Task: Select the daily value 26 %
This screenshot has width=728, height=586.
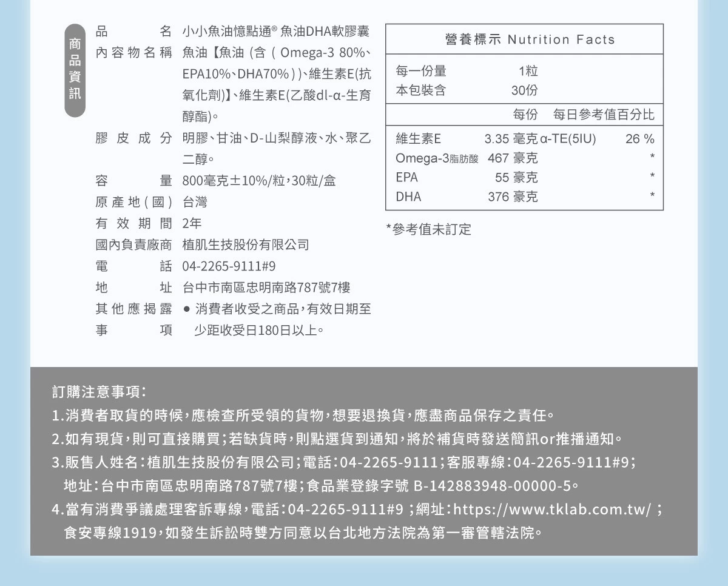Action: click(640, 139)
